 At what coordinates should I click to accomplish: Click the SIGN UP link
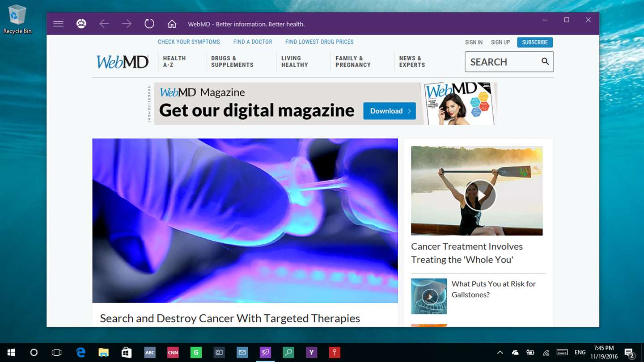click(500, 42)
